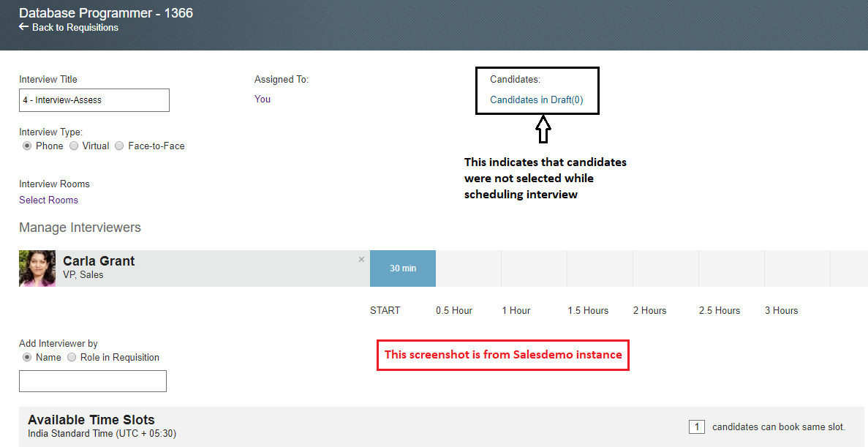The image size is (868, 447).
Task: Click the 2.5 Hours timeline label
Action: (720, 311)
